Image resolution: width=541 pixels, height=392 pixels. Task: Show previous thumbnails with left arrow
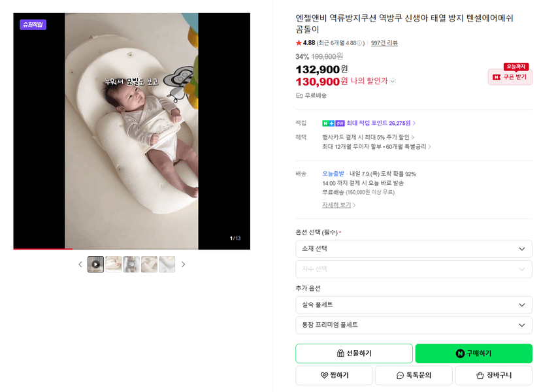(x=80, y=265)
